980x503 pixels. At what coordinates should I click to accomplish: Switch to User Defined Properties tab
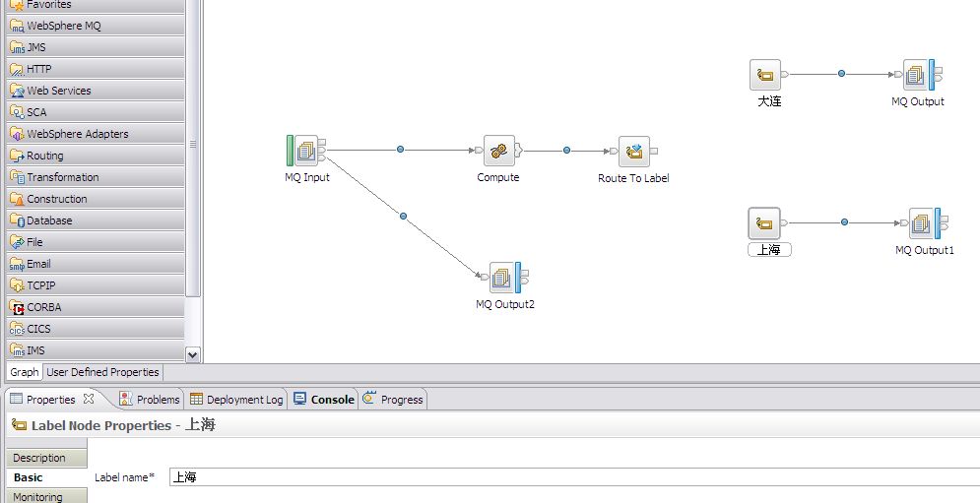(102, 372)
